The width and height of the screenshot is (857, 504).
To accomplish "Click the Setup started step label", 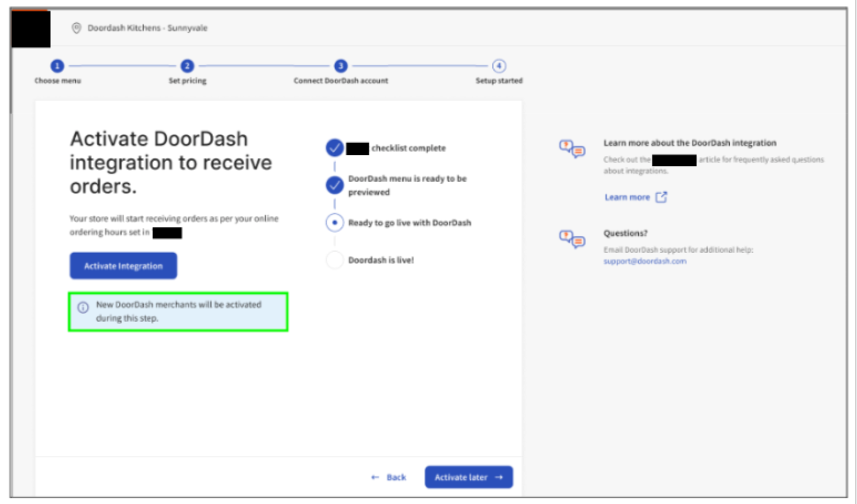I will (x=499, y=80).
